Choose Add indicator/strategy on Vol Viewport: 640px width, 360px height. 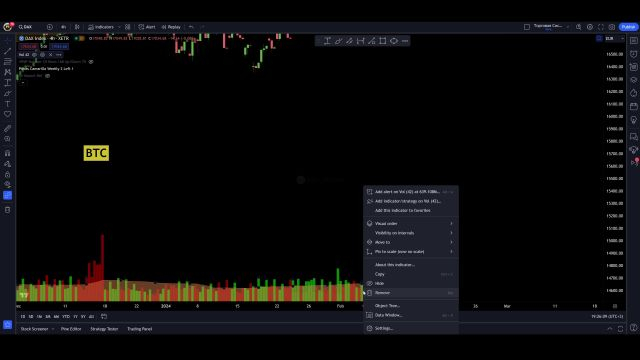click(411, 201)
